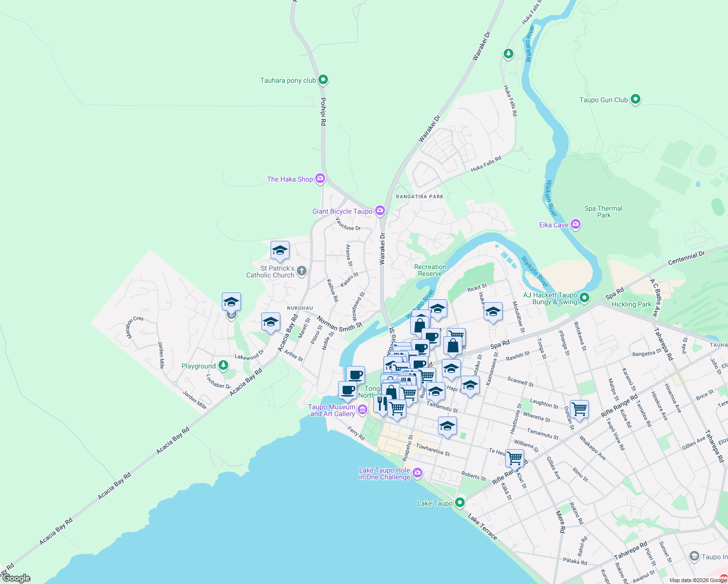
Task: Select shopping cart marker near Laughton St
Action: pyautogui.click(x=579, y=409)
